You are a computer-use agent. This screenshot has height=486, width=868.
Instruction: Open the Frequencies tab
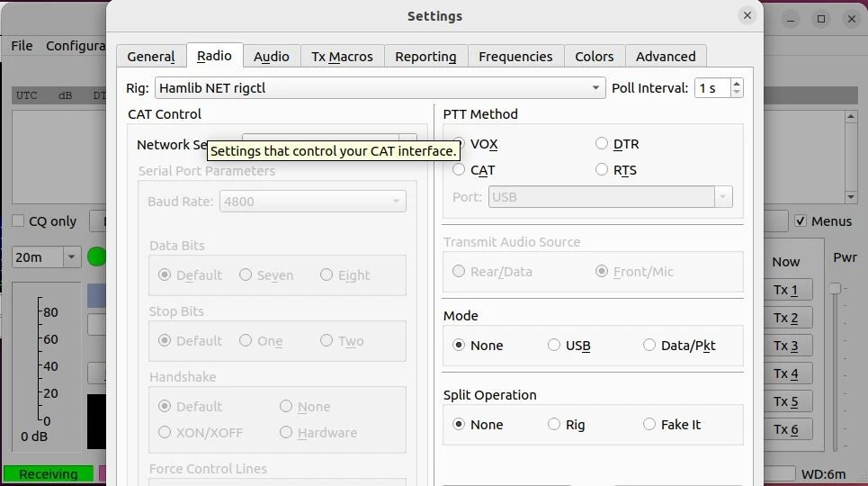(515, 57)
